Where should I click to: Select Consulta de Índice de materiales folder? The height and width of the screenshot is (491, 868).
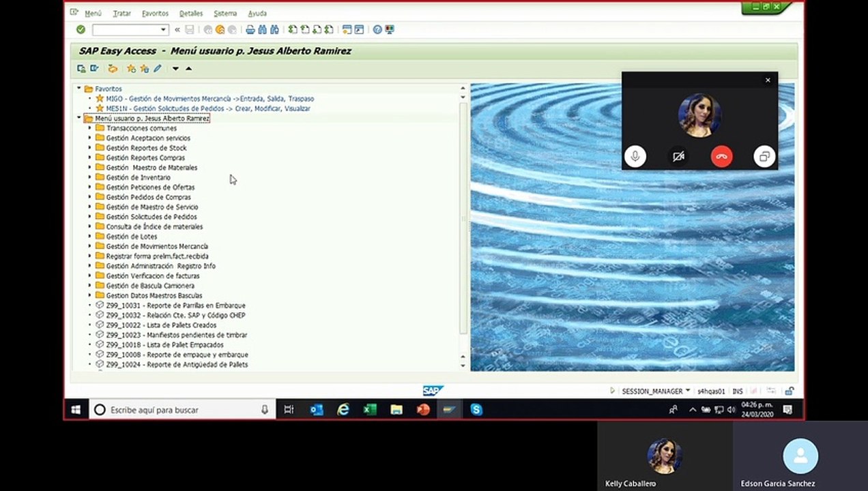[x=154, y=226]
